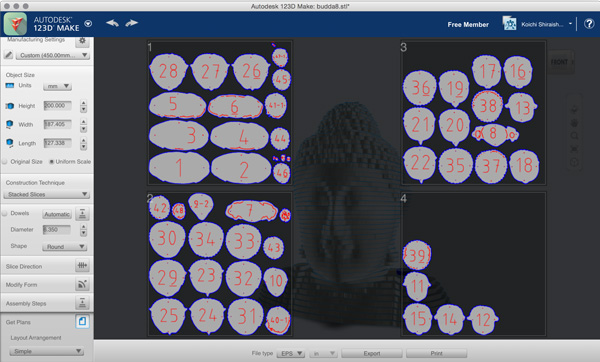Click the Export button
The image size is (600, 362).
[372, 353]
